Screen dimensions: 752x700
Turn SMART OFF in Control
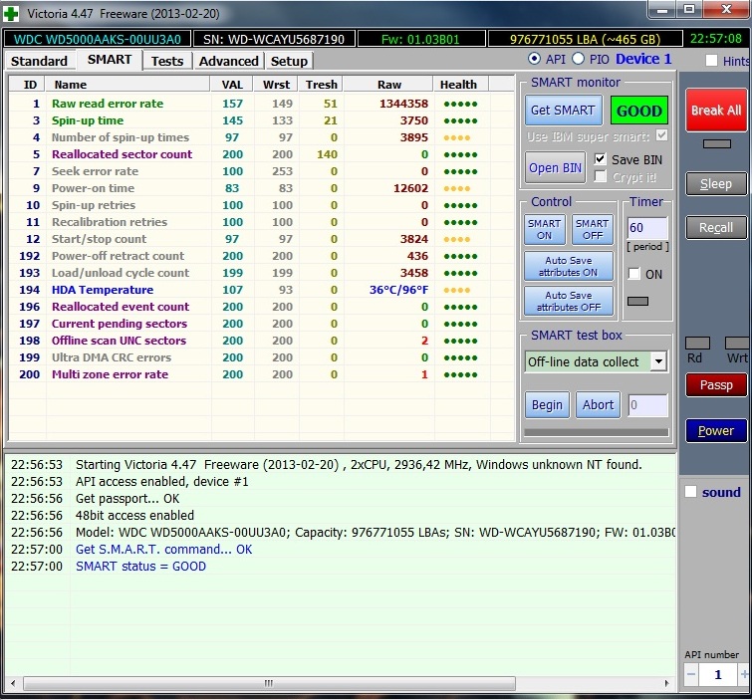pyautogui.click(x=593, y=230)
